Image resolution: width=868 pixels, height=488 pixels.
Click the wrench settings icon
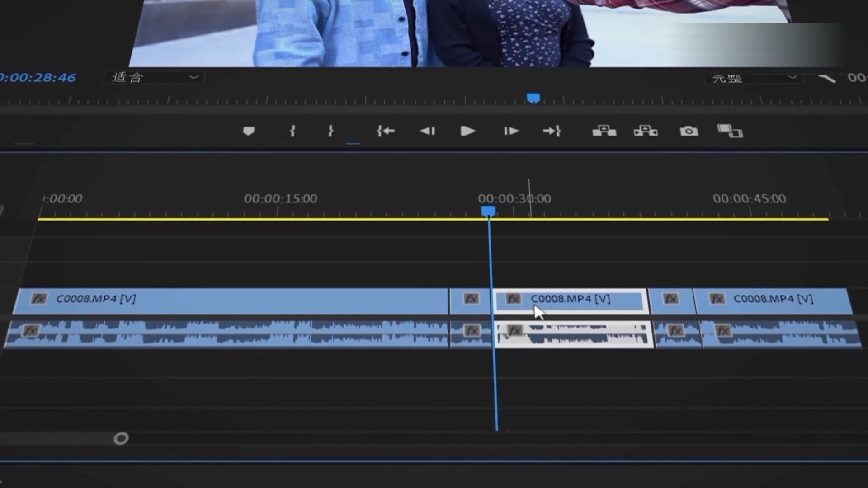click(x=826, y=78)
